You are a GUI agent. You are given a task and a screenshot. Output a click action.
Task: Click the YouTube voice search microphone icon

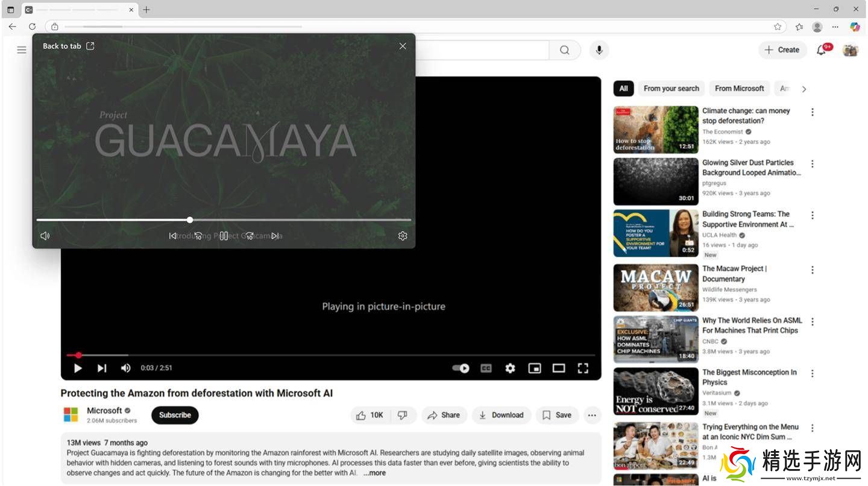click(599, 50)
